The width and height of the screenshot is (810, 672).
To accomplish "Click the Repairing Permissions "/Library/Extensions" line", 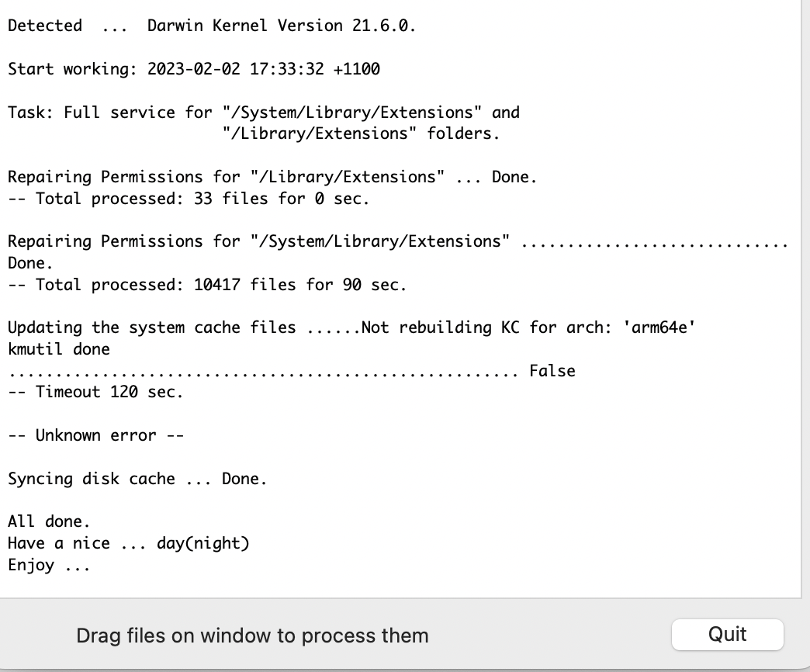I will [272, 177].
